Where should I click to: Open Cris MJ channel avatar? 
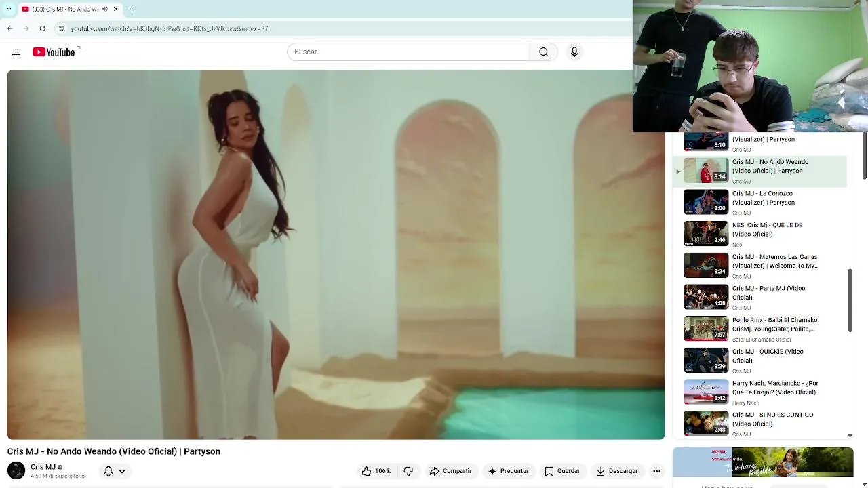16,470
